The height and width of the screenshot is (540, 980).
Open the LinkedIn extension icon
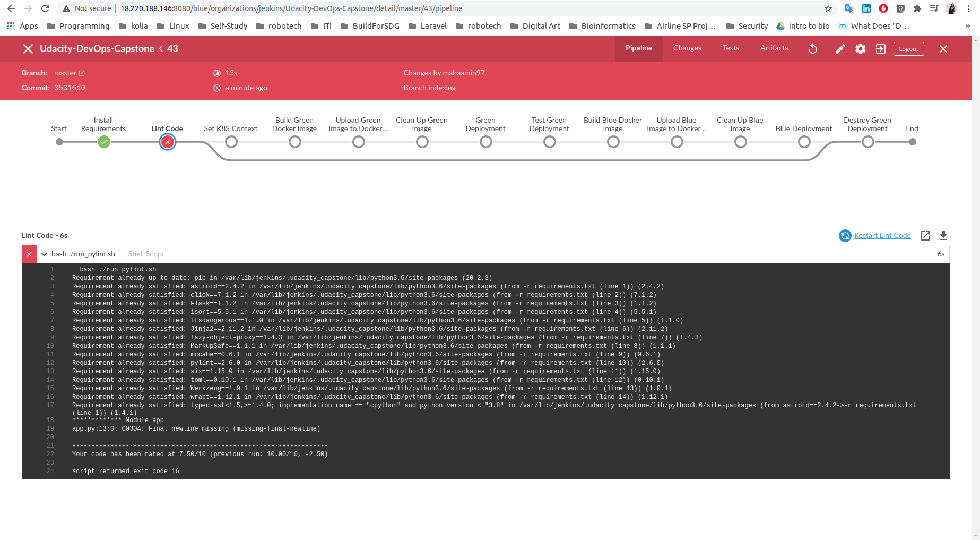(866, 8)
